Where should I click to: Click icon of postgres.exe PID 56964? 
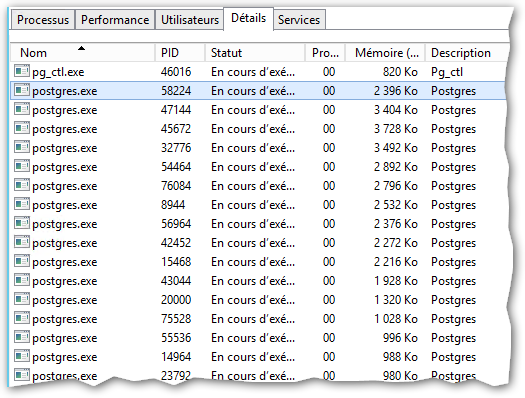click(x=22, y=223)
